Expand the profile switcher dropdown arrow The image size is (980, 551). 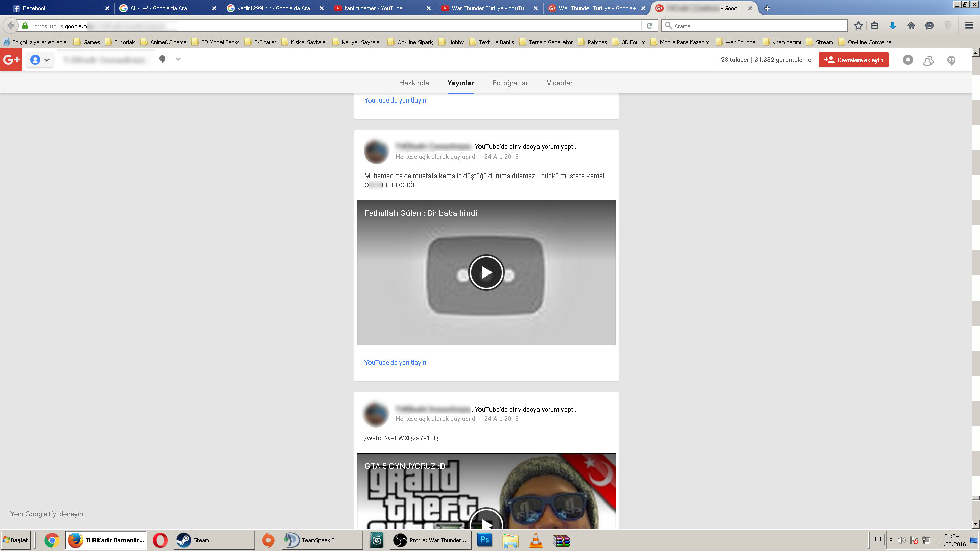[47, 60]
